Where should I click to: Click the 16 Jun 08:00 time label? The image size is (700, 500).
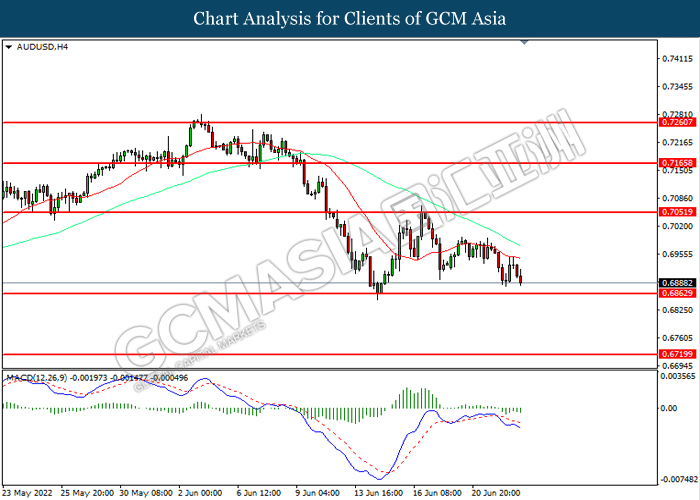[x=438, y=493]
